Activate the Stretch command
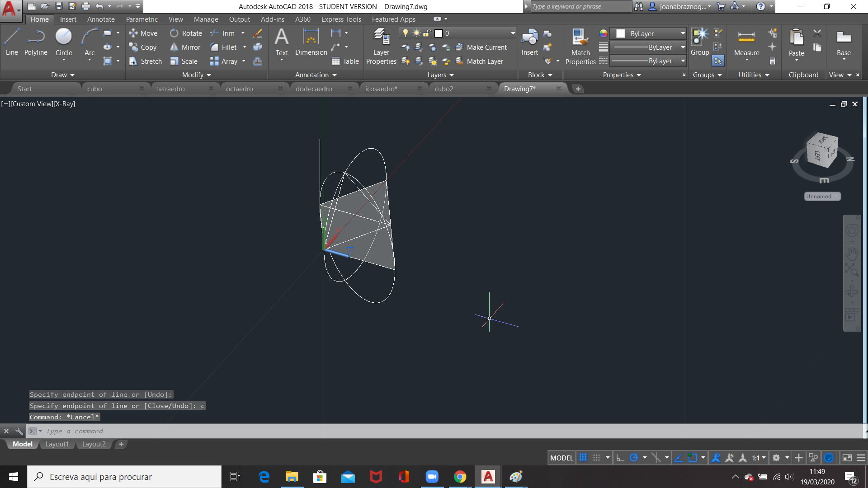 (x=145, y=61)
